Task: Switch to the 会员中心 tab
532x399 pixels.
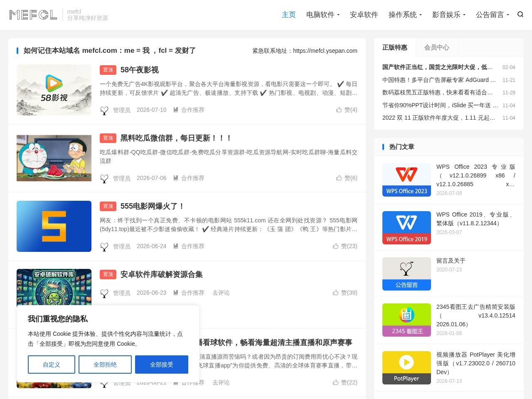Action: [x=436, y=47]
